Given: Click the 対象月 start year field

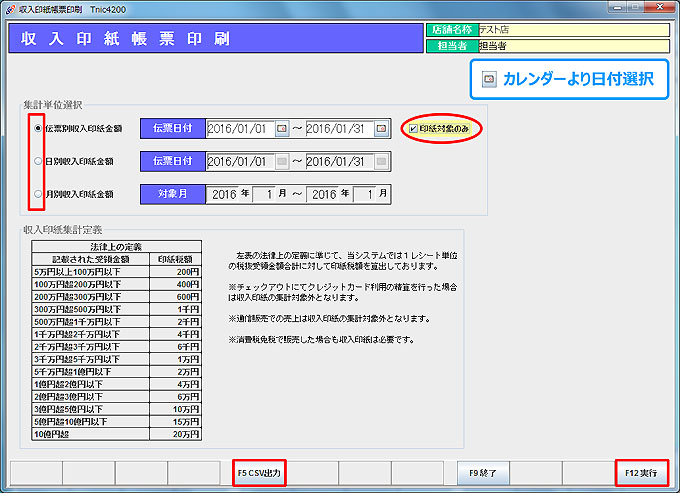Looking at the screenshot, I should click(x=225, y=194).
